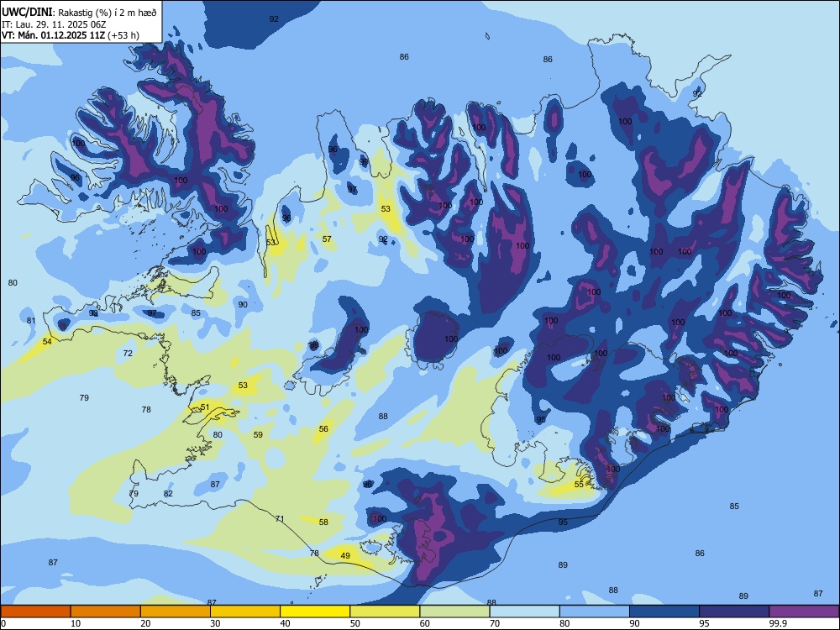Click the '49' humidity value on the map

click(345, 555)
